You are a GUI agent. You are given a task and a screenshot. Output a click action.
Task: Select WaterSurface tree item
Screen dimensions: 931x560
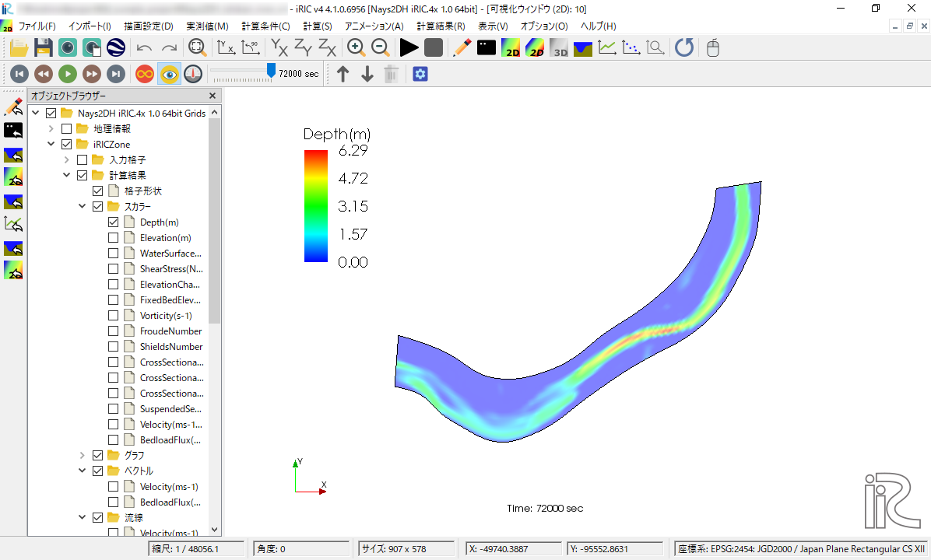pos(170,254)
